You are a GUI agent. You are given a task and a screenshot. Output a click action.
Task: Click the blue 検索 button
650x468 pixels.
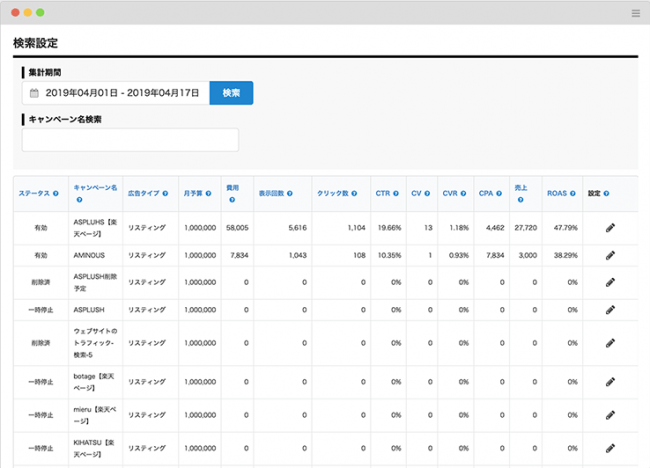point(231,93)
